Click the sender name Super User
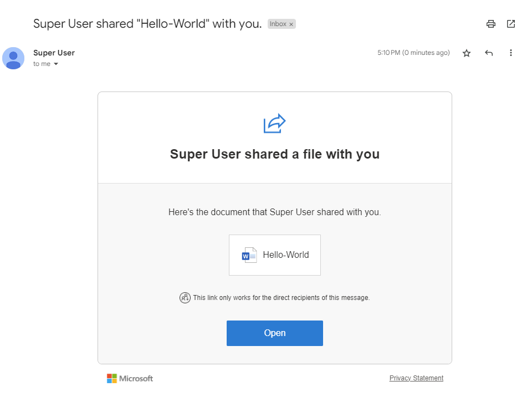 pos(54,53)
